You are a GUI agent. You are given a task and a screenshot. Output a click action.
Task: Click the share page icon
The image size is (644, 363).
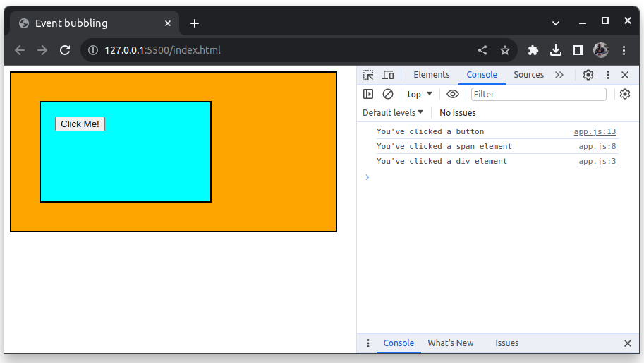[x=482, y=50]
